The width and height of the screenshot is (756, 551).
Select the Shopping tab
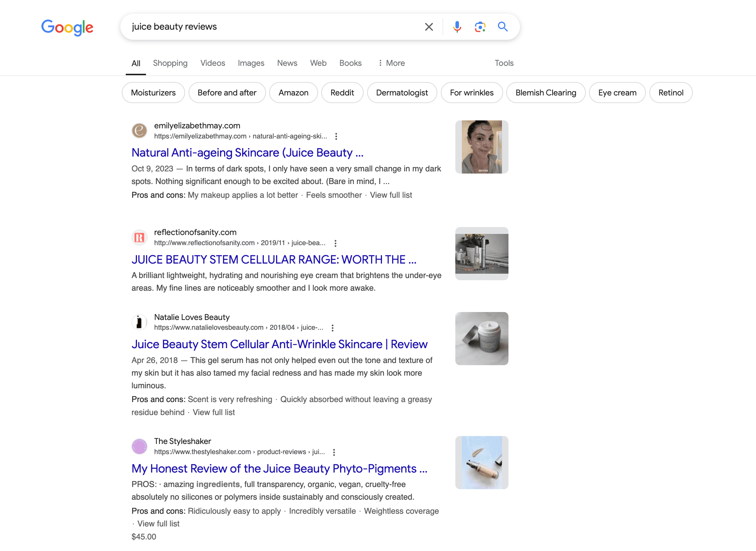pyautogui.click(x=169, y=62)
